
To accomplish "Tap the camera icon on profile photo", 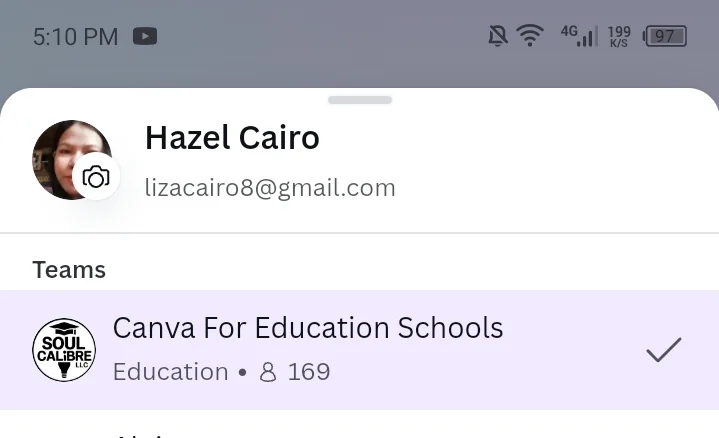I will click(96, 177).
